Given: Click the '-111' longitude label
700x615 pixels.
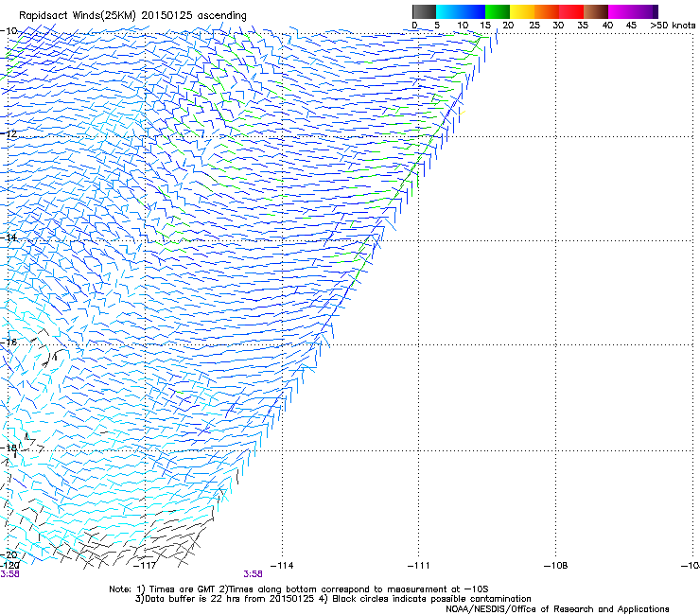Looking at the screenshot, I should click(x=418, y=566).
